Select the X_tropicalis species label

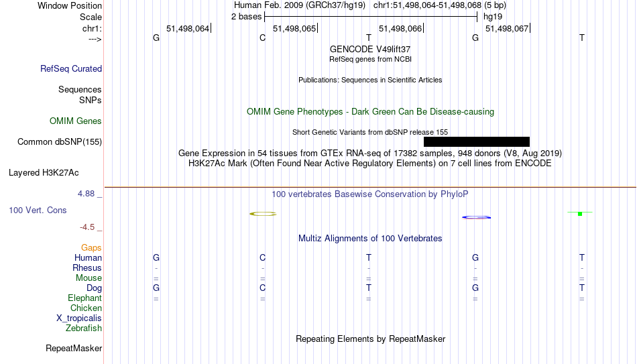(79, 318)
